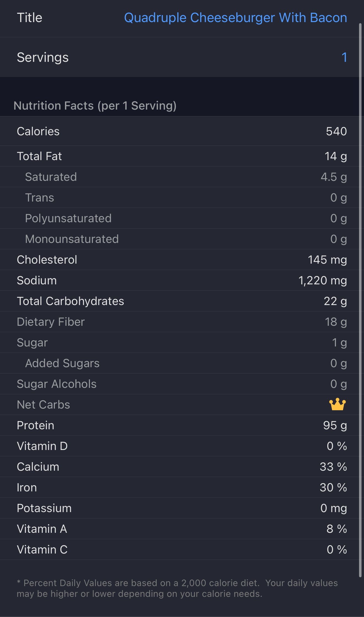
Task: Tap the Trans fat 0 g value
Action: pos(338,198)
